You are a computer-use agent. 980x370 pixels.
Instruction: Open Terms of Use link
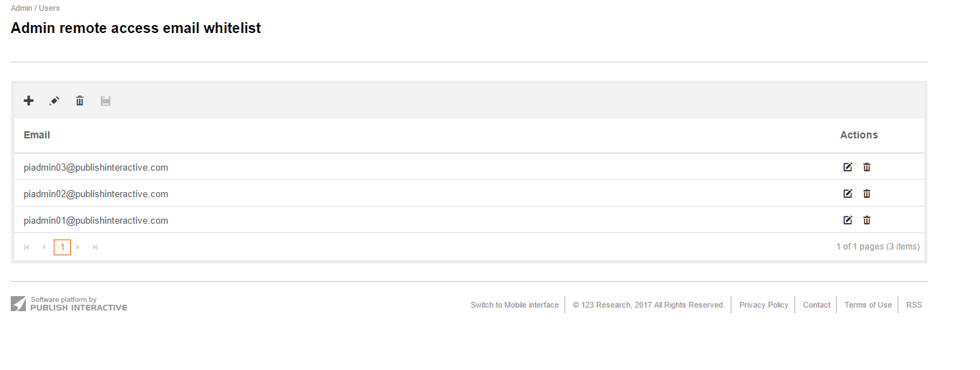click(868, 305)
